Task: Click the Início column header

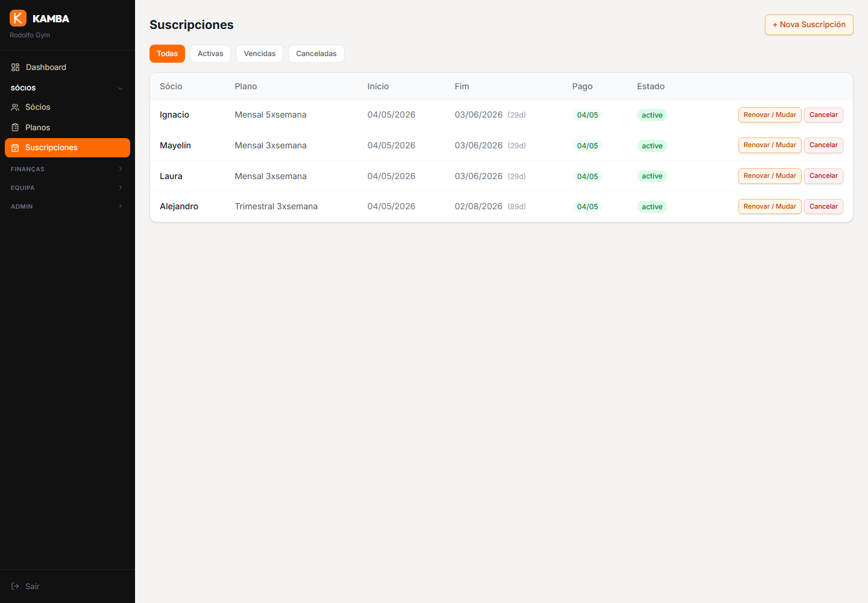Action: (x=378, y=87)
